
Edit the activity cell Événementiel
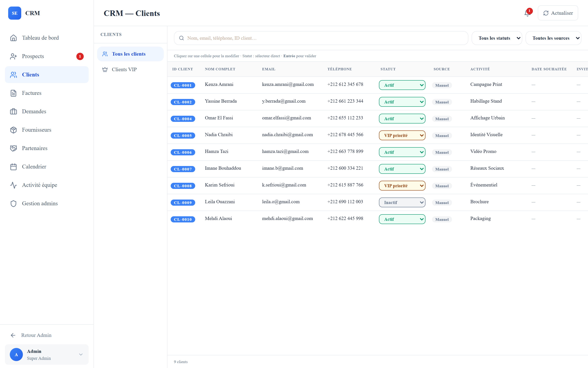coord(484,185)
